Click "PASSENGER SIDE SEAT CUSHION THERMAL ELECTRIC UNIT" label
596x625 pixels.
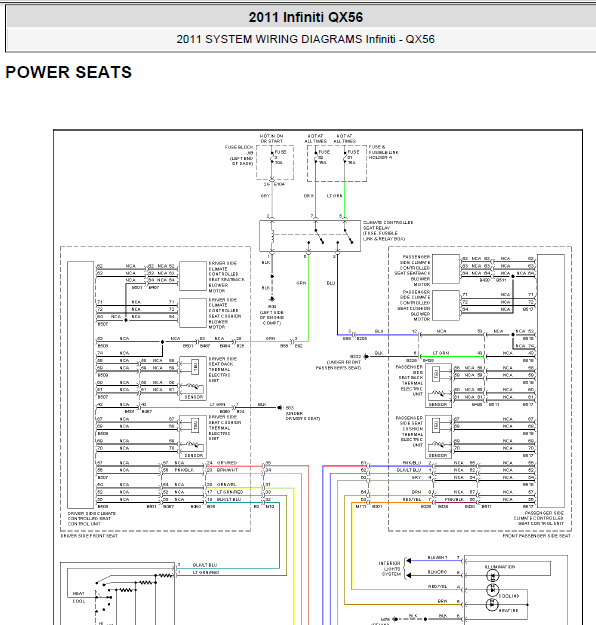(x=409, y=432)
